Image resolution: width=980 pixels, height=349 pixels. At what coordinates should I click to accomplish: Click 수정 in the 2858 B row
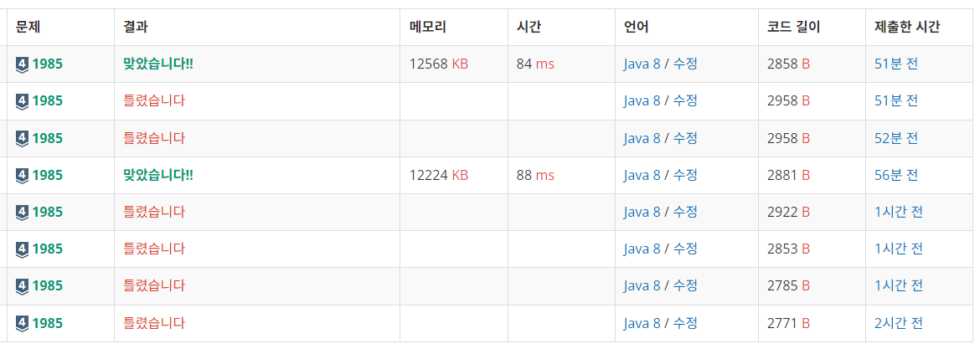(685, 64)
